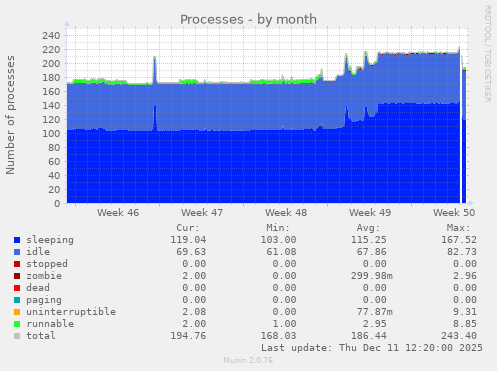The image size is (497, 371).
Task: Click the idle legend color swatch
Action: click(17, 252)
